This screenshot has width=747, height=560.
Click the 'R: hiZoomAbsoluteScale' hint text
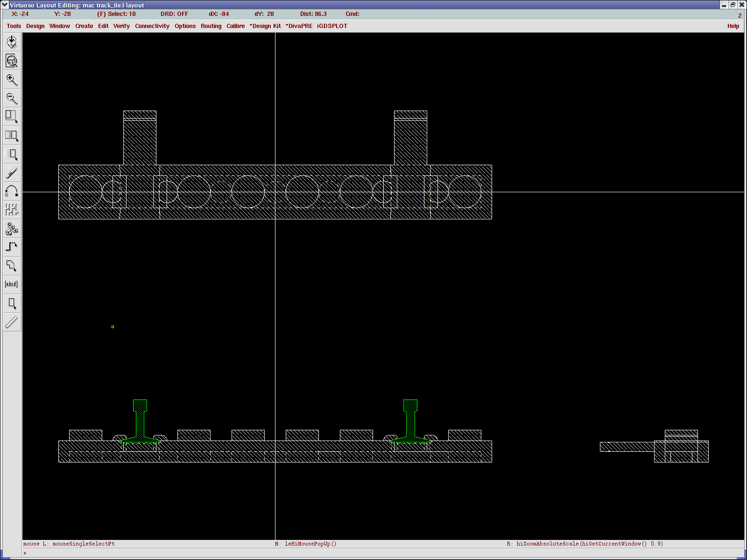[585, 544]
